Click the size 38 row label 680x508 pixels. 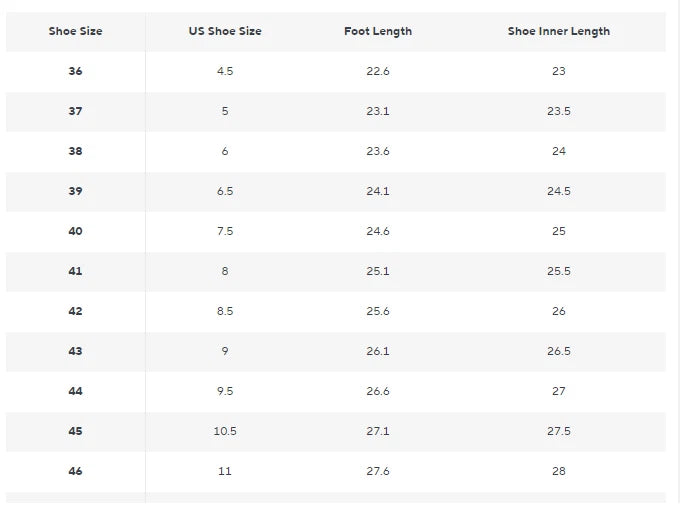[x=75, y=151]
